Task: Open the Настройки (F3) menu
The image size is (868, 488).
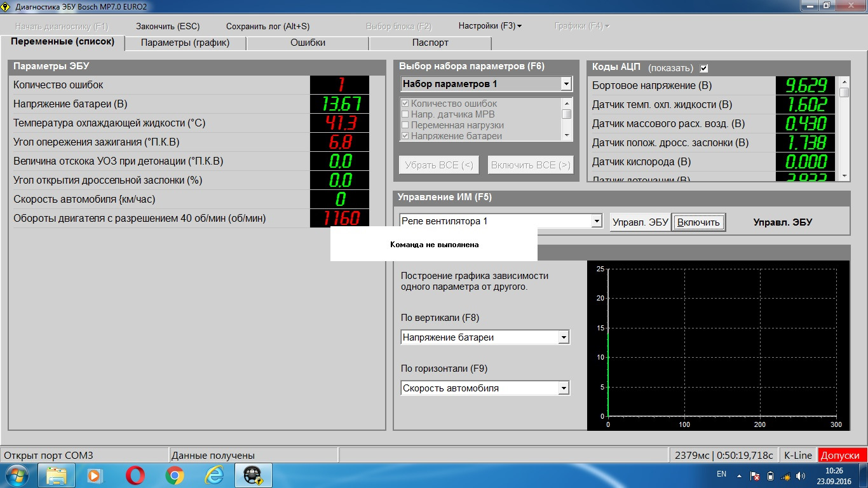Action: pos(489,26)
